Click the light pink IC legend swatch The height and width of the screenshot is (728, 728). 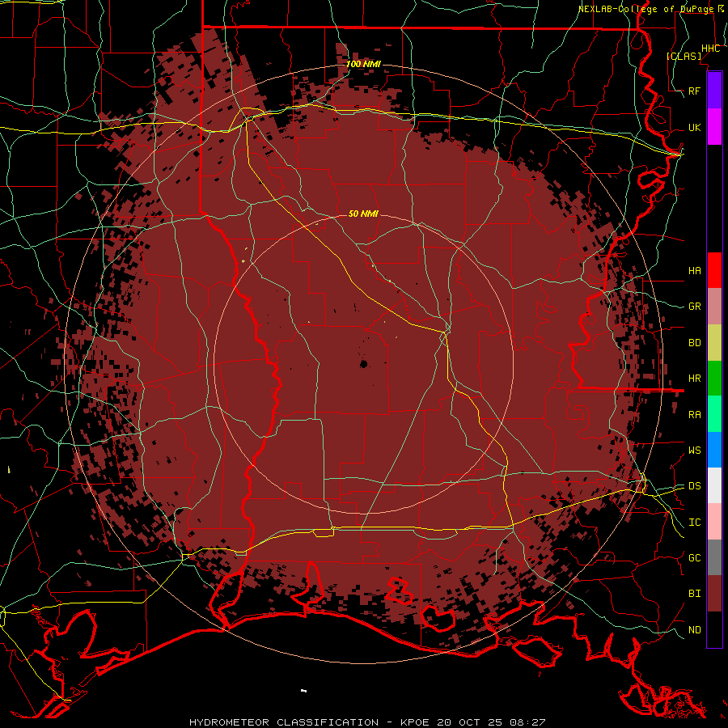tap(714, 522)
